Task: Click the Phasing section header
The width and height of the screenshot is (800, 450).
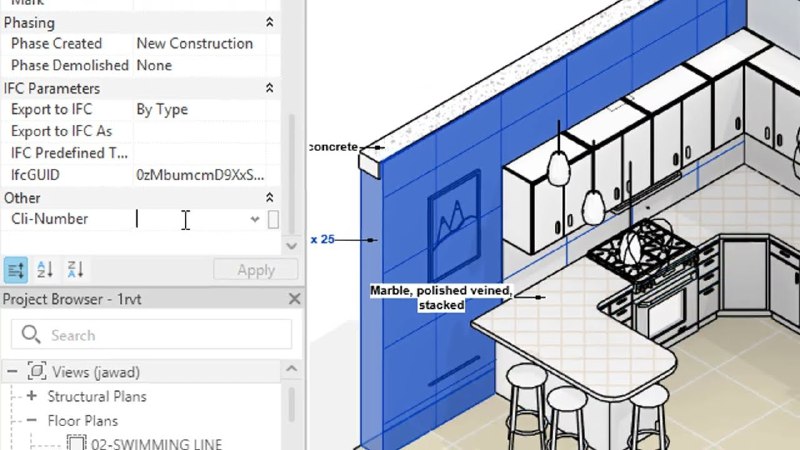Action: tap(29, 23)
